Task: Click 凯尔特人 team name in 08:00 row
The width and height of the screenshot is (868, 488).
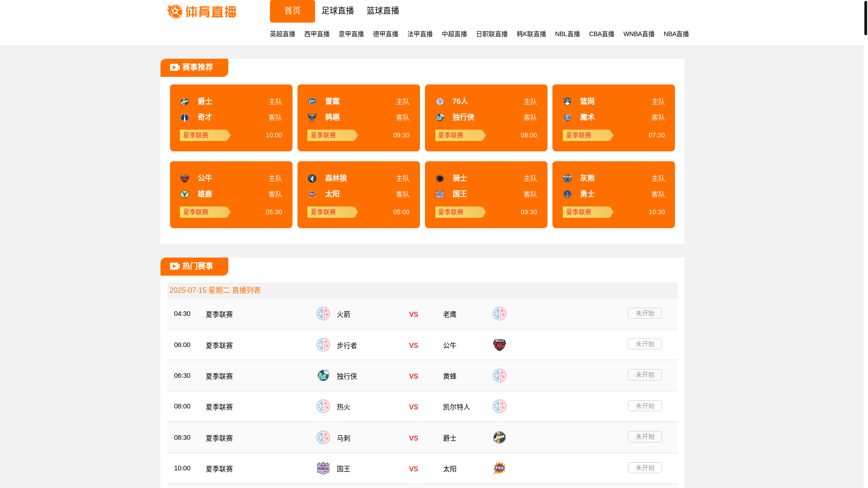Action: (x=457, y=407)
